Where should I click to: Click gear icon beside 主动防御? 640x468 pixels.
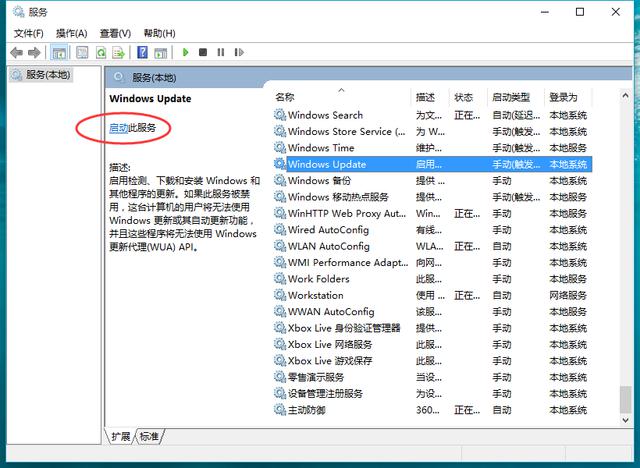click(x=280, y=410)
